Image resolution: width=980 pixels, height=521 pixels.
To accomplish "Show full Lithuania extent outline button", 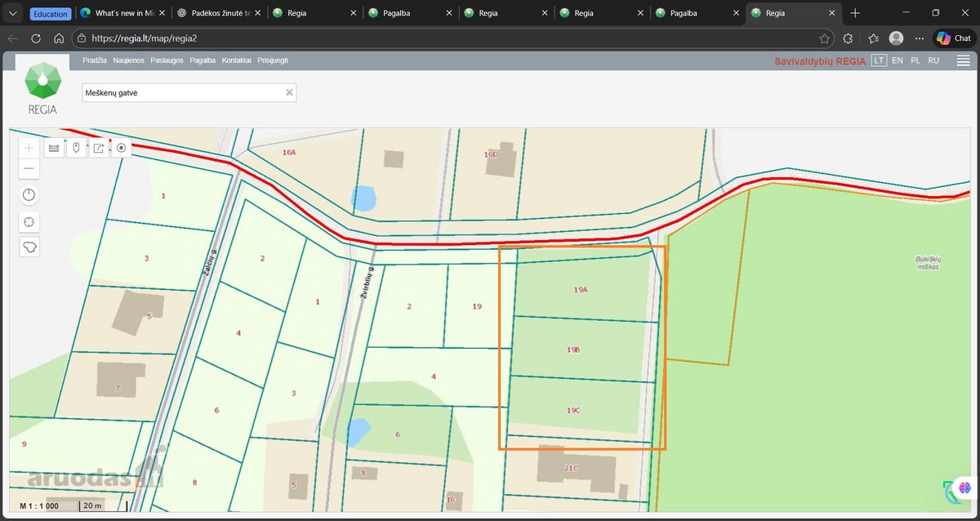I will click(x=29, y=247).
